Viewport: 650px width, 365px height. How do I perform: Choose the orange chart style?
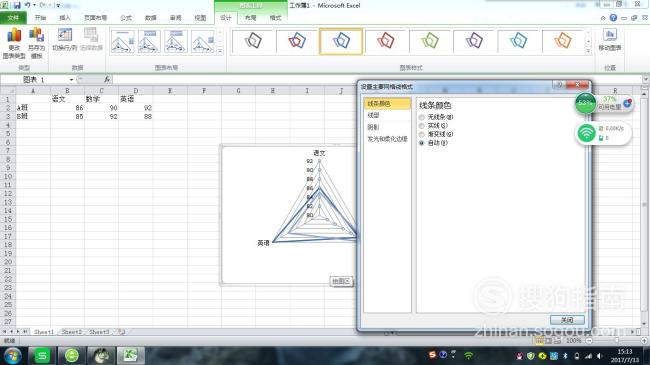(563, 41)
